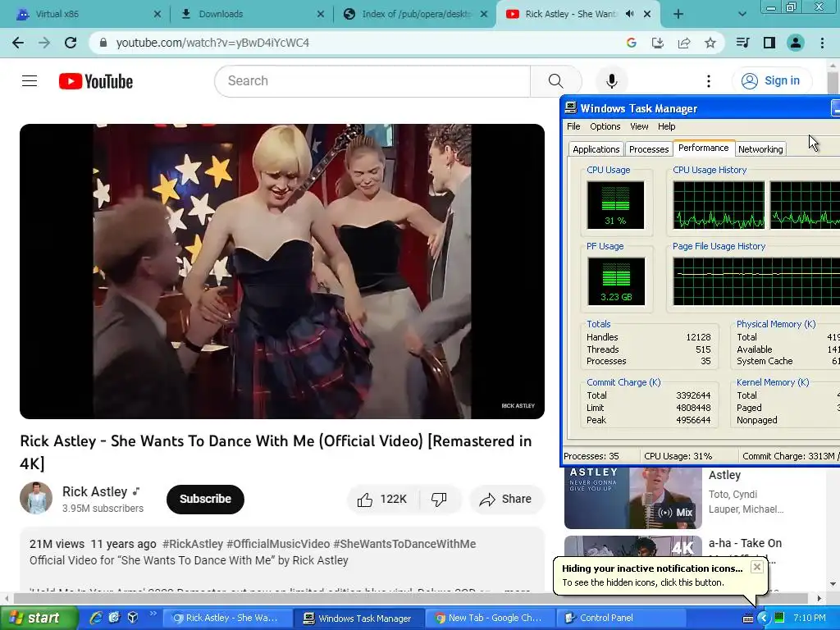
Task: Click the horizontal scrollbar at page bottom
Action: click(410, 598)
